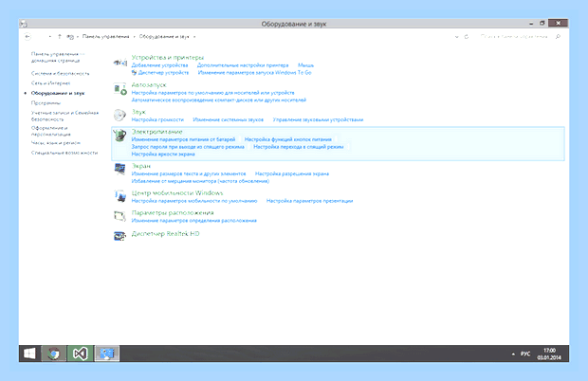Click Настройка параметров презентации link

pyautogui.click(x=309, y=201)
